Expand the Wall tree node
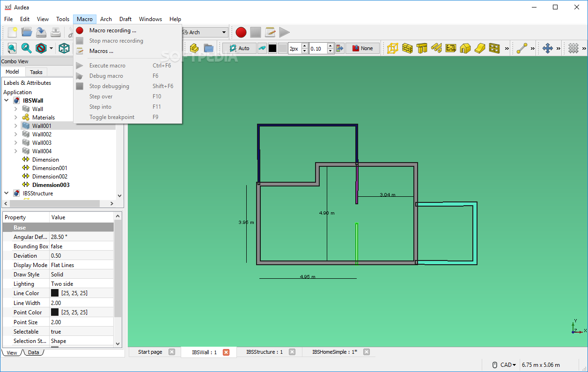This screenshot has width=588, height=372. [x=15, y=109]
